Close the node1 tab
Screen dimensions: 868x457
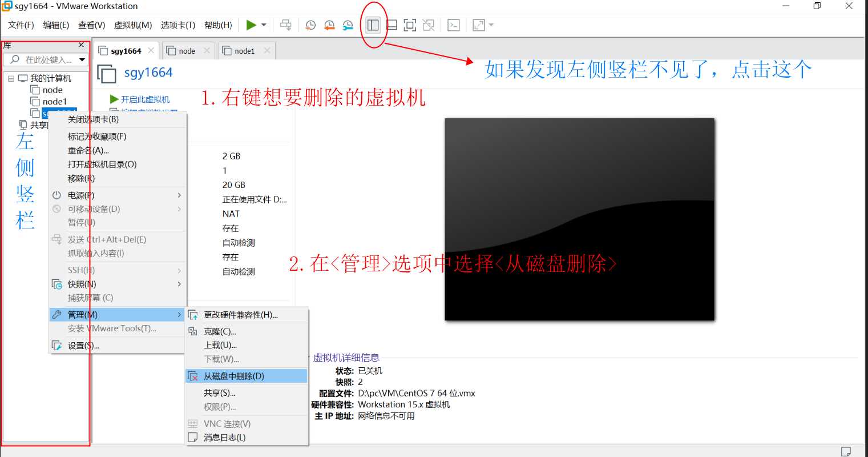coord(267,51)
